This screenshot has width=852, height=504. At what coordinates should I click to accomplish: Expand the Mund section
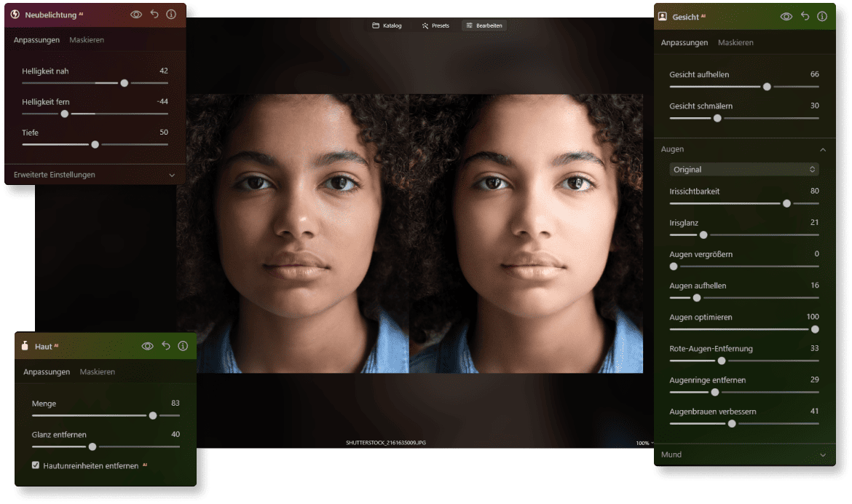point(743,454)
